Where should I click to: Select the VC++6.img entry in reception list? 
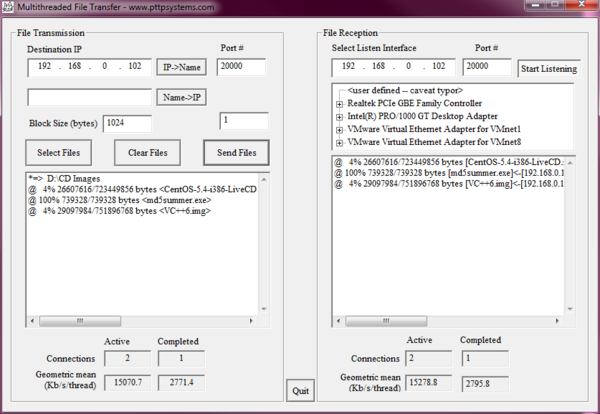(x=450, y=186)
